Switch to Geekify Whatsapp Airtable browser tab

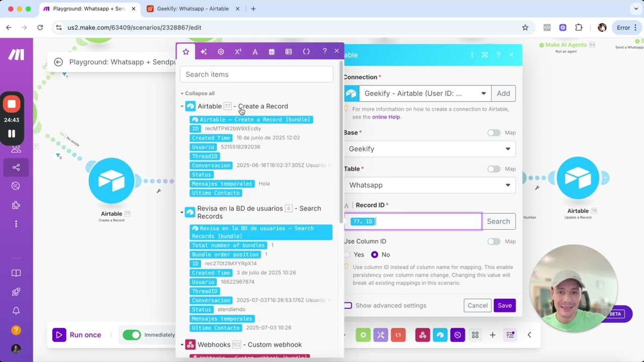tap(193, 9)
